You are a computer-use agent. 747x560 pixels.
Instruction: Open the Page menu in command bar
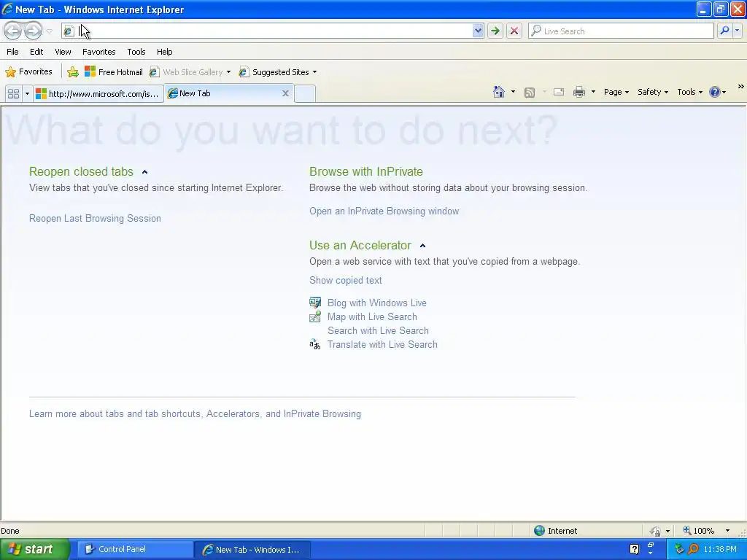click(616, 92)
